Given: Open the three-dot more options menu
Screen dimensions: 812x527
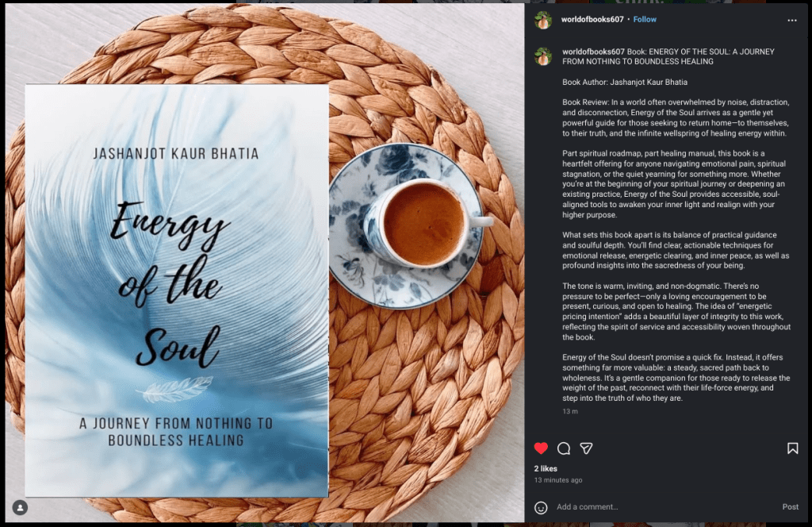Looking at the screenshot, I should (792, 20).
